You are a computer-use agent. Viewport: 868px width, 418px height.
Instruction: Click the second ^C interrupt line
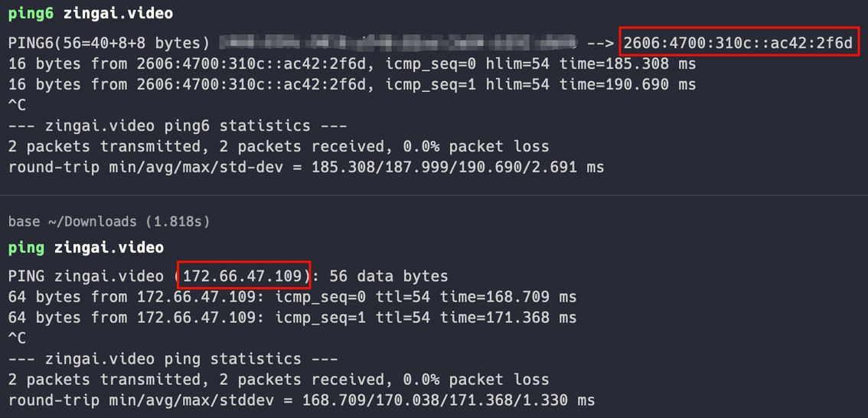[17, 338]
